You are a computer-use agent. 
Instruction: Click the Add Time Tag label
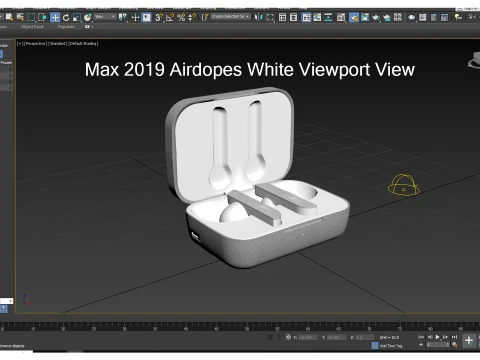tap(391, 346)
